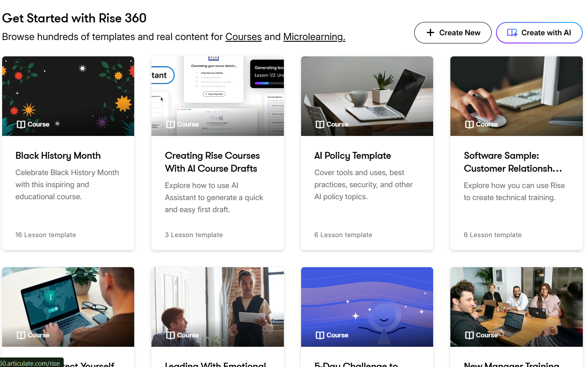The image size is (588, 367).
Task: Select the Creating Rise Courses With AI Course Drafts title
Action: [x=212, y=162]
